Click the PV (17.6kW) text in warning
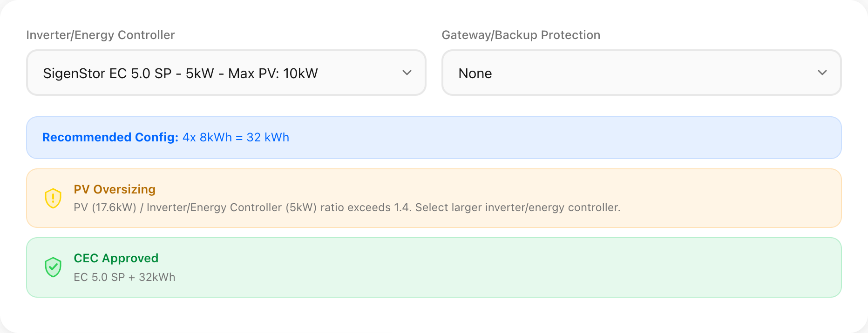Image resolution: width=868 pixels, height=333 pixels. click(x=105, y=207)
